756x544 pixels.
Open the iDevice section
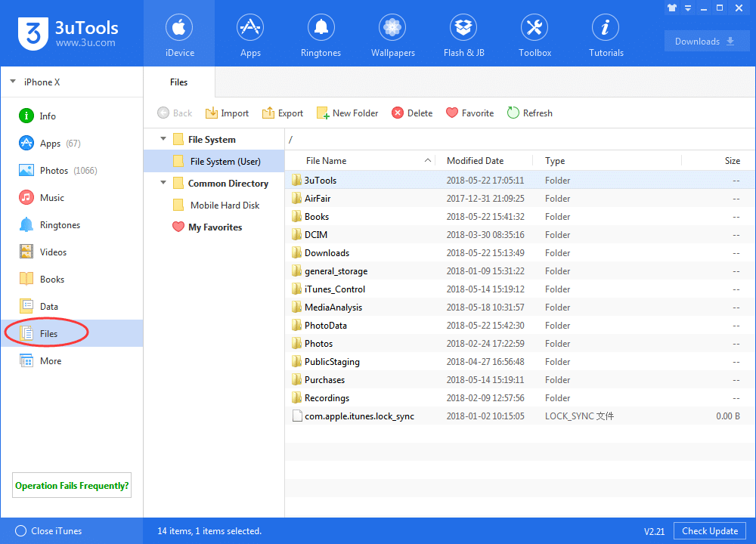[179, 34]
